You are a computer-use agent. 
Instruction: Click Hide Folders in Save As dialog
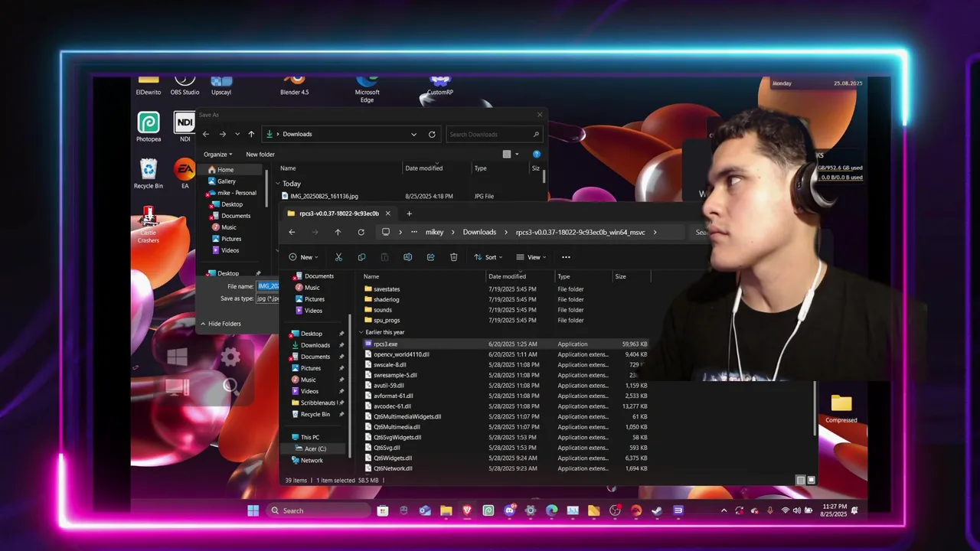(220, 324)
